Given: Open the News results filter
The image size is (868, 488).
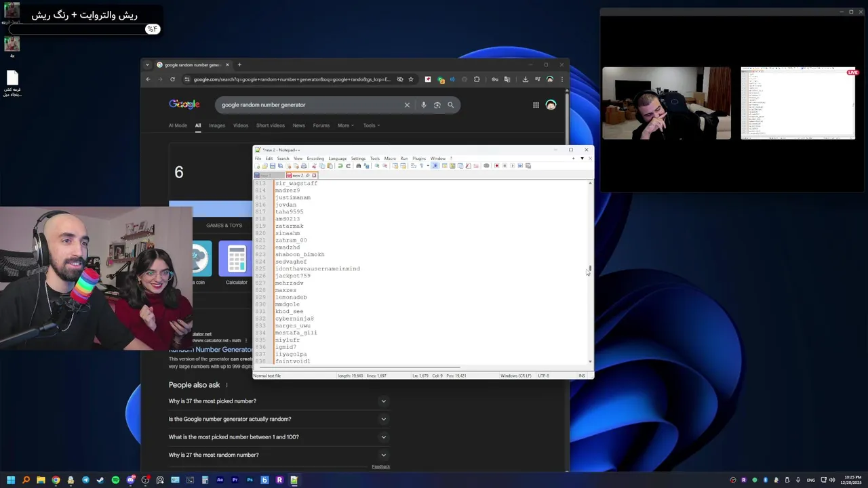Looking at the screenshot, I should [298, 125].
